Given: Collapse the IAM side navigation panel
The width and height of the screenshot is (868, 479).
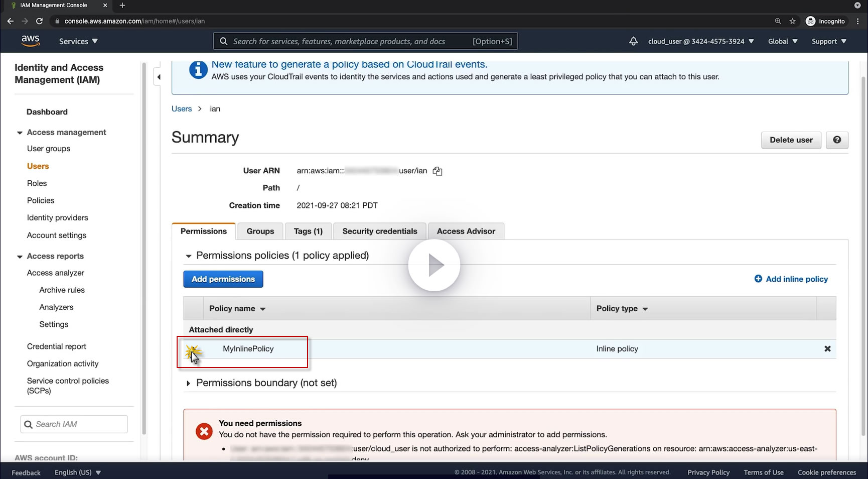Looking at the screenshot, I should point(159,77).
